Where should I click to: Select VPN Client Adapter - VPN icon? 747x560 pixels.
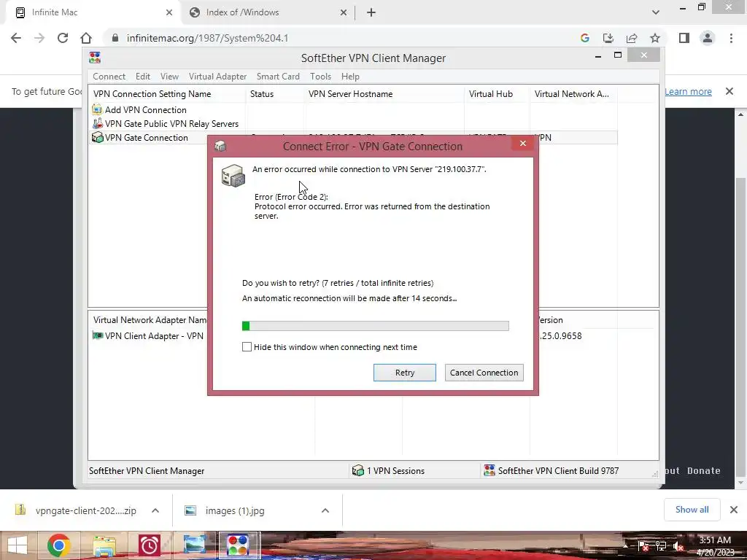[98, 335]
